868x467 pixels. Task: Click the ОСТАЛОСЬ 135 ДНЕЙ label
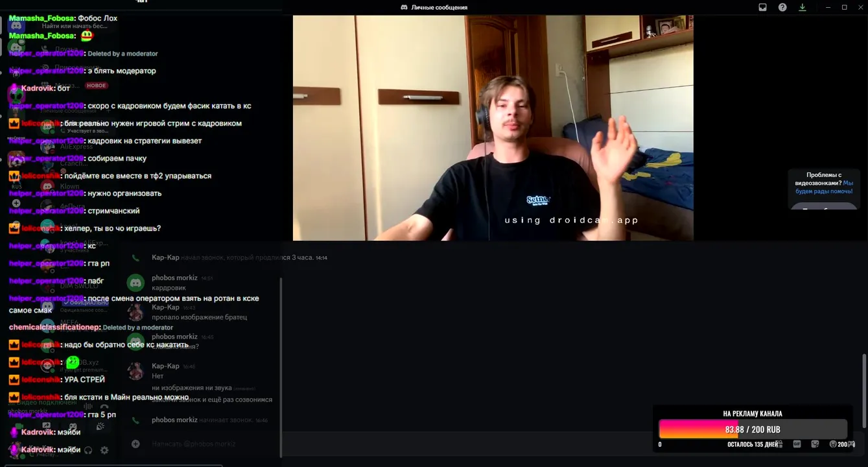click(x=753, y=444)
